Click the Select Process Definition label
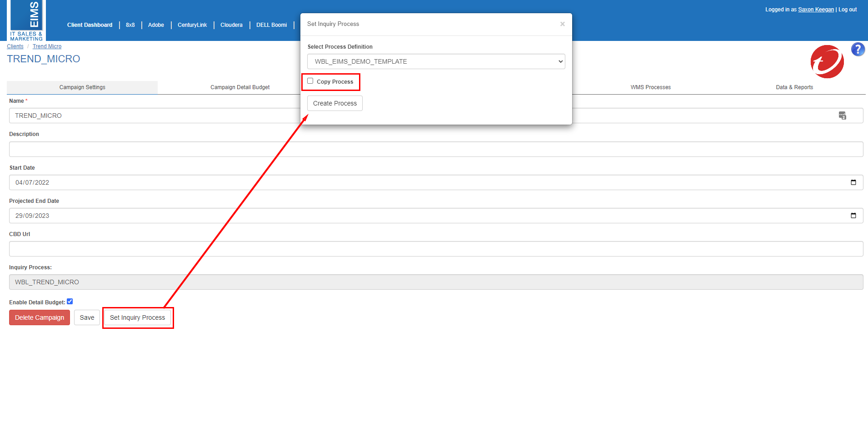Viewport: 868px width, 423px height. (x=340, y=47)
